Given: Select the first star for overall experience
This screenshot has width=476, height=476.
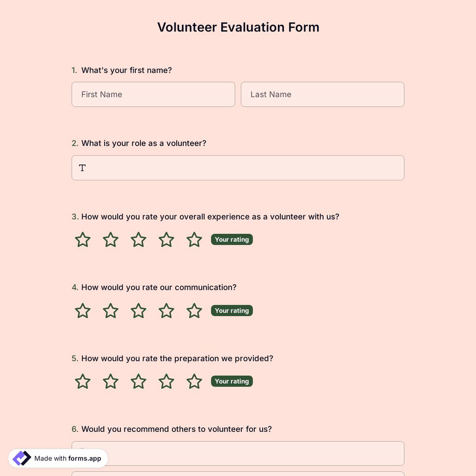Looking at the screenshot, I should click(82, 239).
